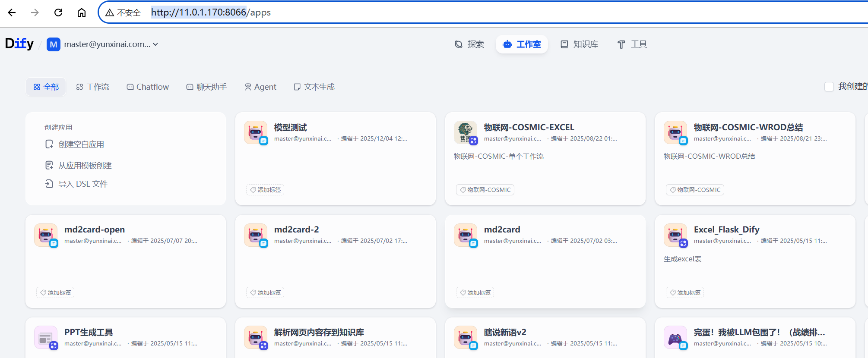Click description text 生成excel表

(x=682, y=259)
